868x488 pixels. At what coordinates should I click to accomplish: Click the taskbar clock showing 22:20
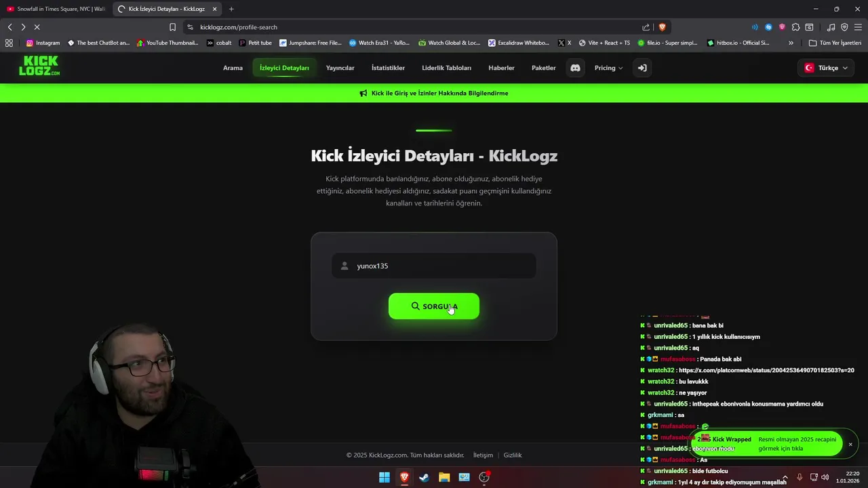(x=848, y=477)
